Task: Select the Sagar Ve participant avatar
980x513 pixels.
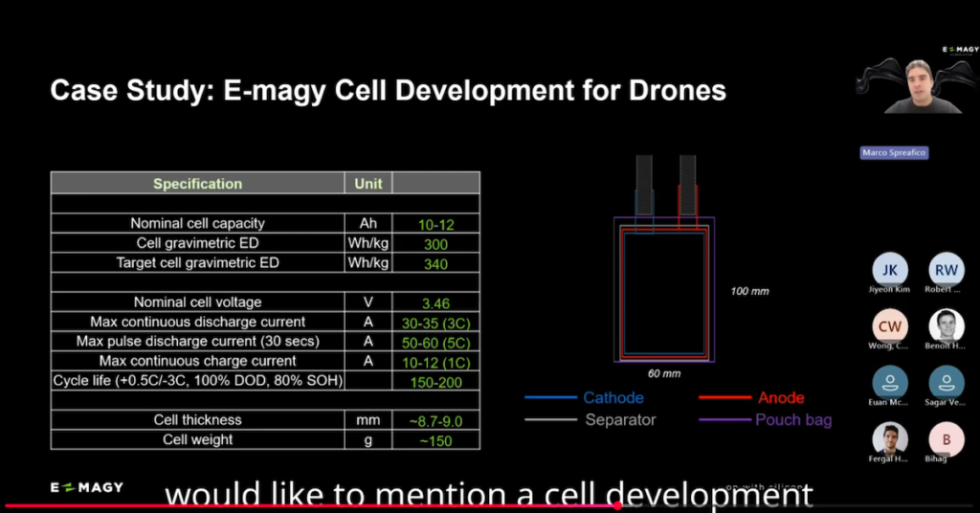Action: point(946,383)
